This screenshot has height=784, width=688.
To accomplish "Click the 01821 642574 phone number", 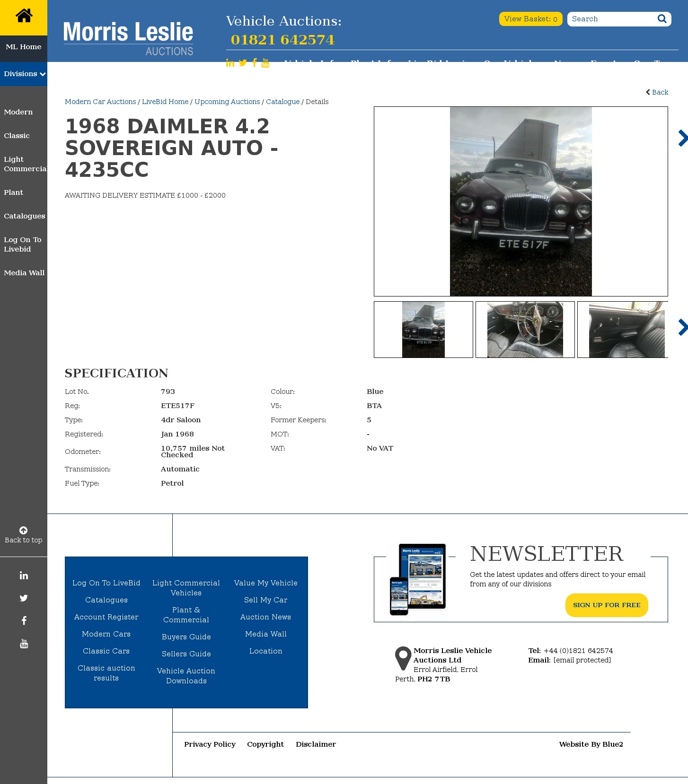I will [282, 40].
